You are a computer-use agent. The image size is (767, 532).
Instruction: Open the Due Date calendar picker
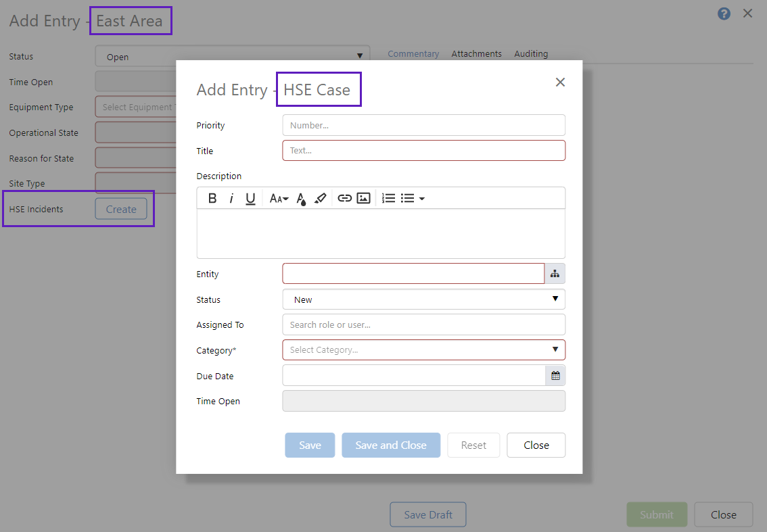coord(556,376)
